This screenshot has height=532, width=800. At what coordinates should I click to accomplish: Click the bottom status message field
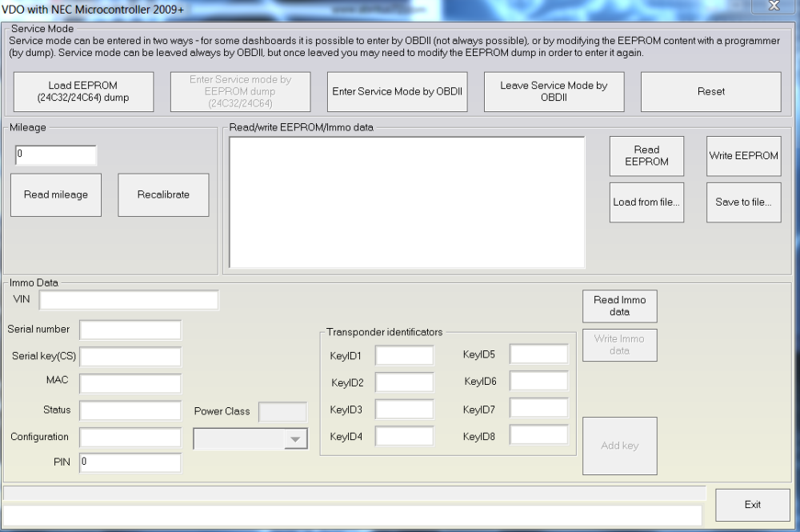pyautogui.click(x=352, y=515)
